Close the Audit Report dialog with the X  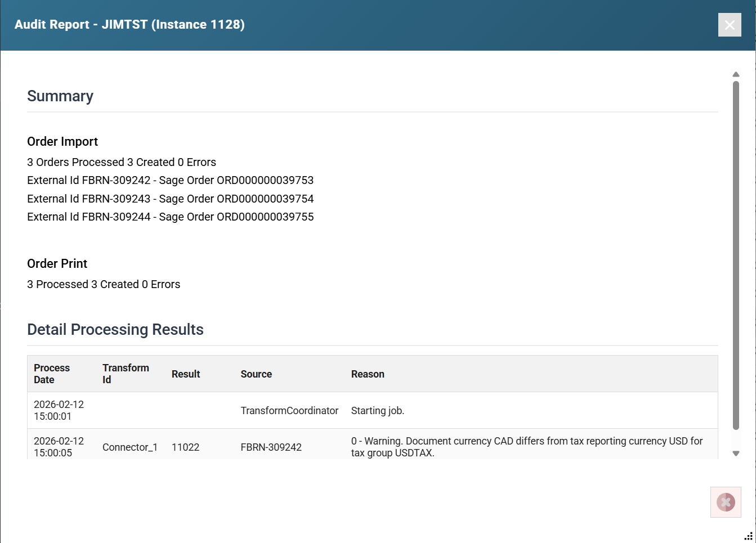pos(729,25)
